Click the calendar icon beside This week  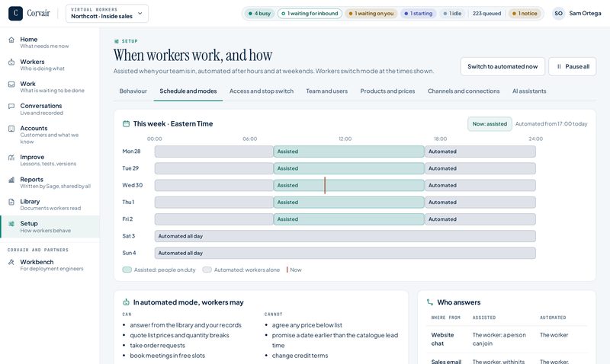click(126, 124)
